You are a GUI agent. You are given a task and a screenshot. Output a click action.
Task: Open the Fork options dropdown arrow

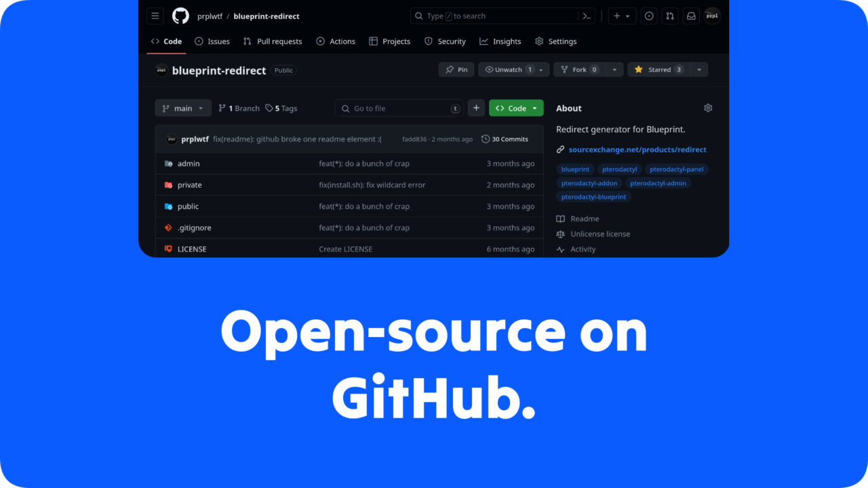pos(614,69)
